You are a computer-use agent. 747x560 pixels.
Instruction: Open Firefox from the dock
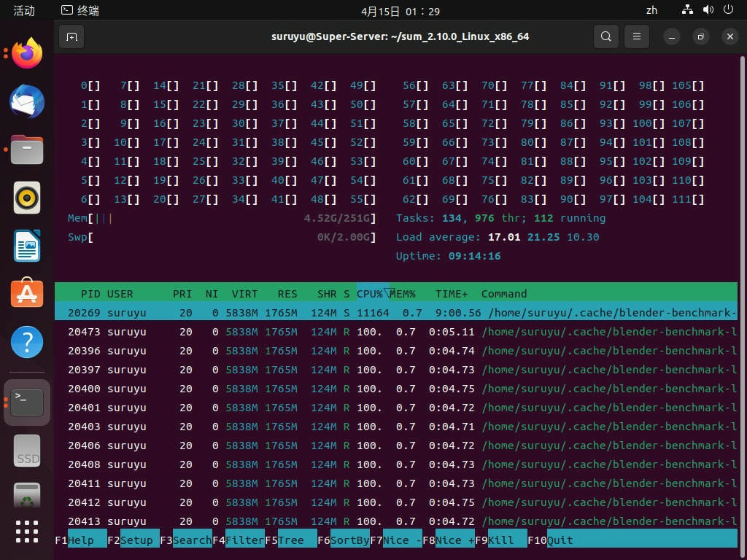[27, 53]
